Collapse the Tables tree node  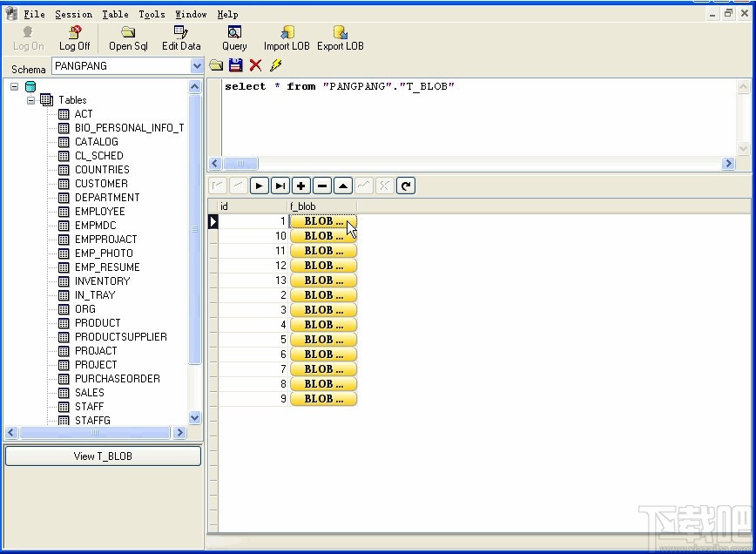(x=30, y=99)
